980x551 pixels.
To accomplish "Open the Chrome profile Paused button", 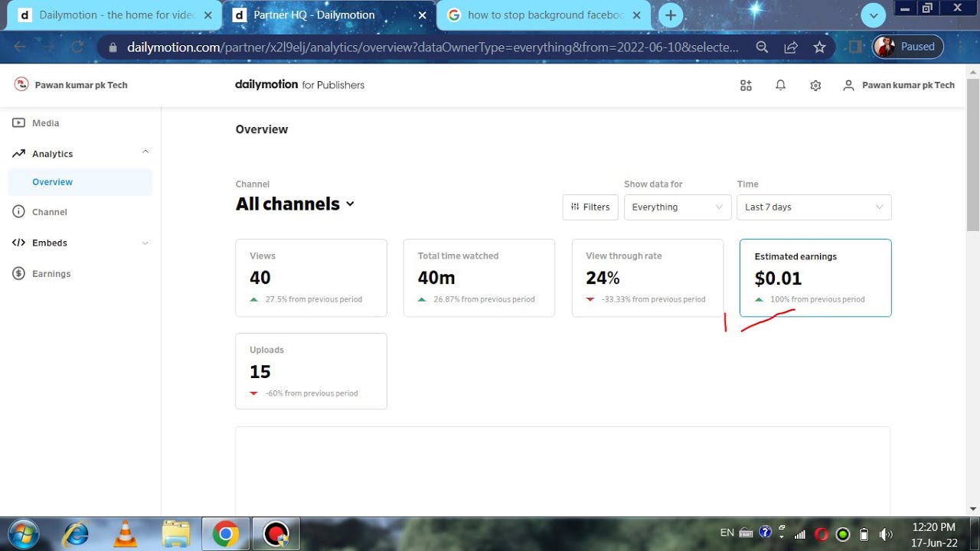I will (908, 47).
